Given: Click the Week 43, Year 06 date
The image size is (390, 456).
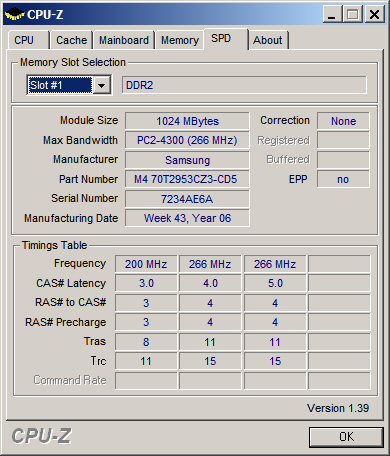Looking at the screenshot, I should tap(187, 218).
